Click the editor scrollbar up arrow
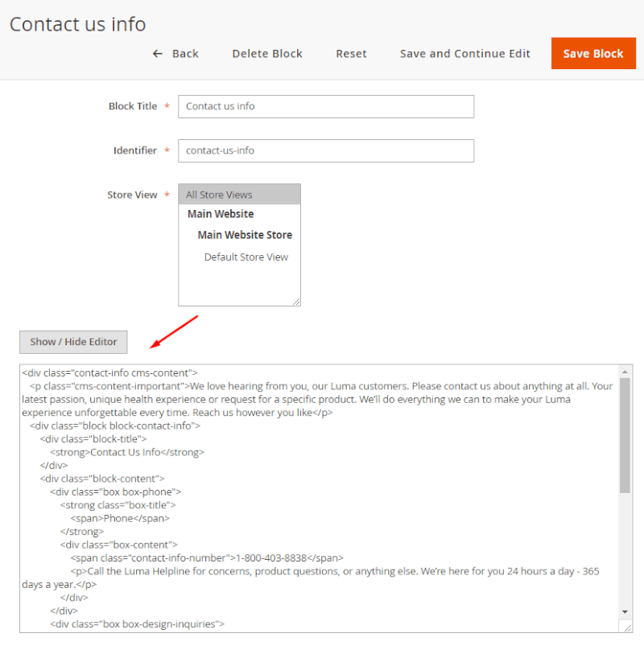The width and height of the screenshot is (644, 654). tap(625, 371)
